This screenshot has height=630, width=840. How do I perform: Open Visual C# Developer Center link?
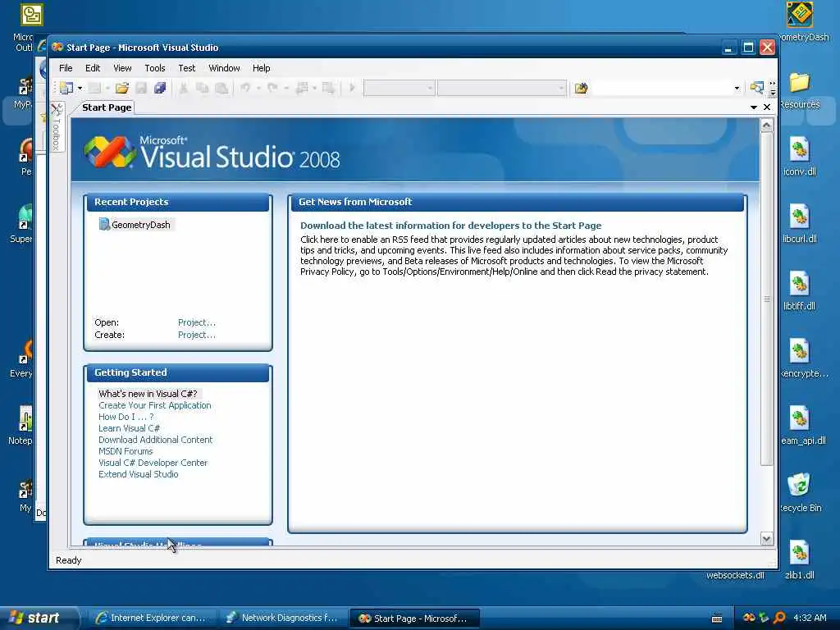153,463
